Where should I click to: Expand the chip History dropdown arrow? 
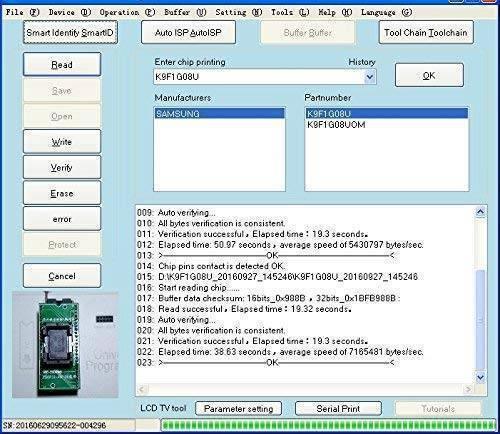369,77
